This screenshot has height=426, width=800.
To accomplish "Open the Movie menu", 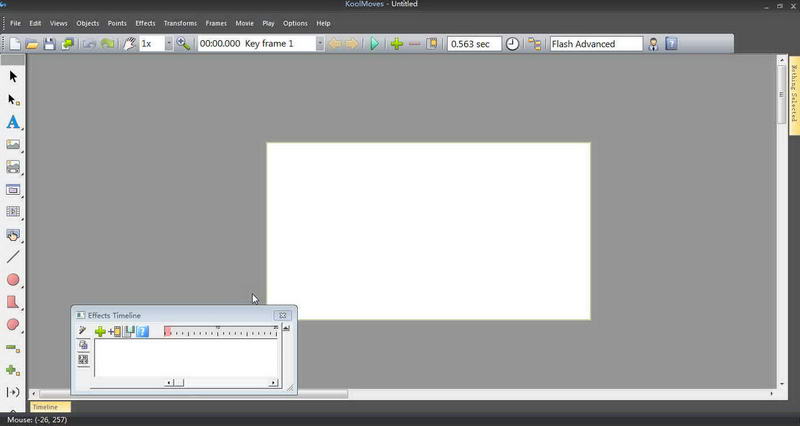I will 244,23.
